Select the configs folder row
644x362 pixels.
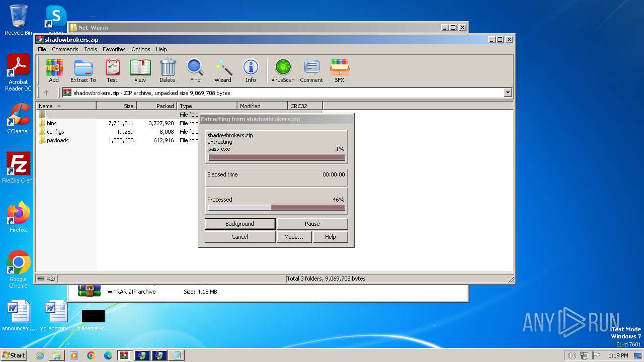pyautogui.click(x=118, y=132)
